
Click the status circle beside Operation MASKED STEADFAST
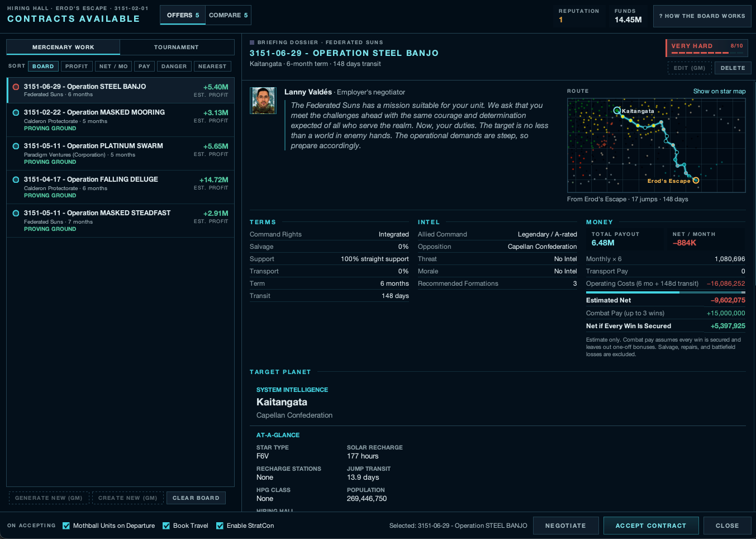16,213
